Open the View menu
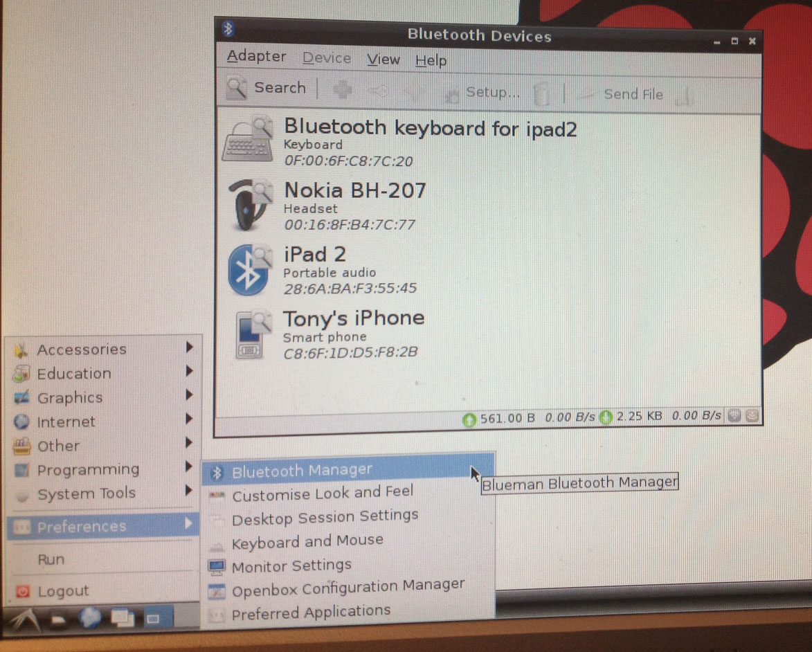812x652 pixels. [x=384, y=60]
